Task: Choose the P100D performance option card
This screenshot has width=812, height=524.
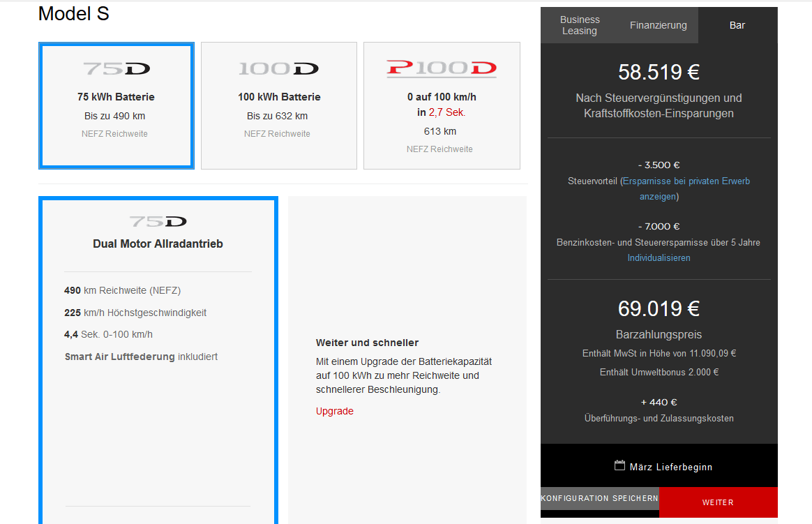Action: [442, 105]
